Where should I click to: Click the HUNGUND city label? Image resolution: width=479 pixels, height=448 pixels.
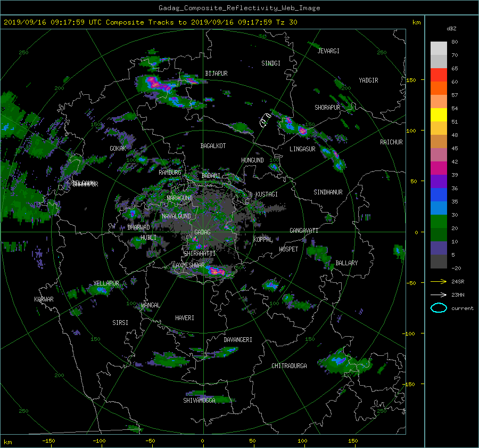coord(252,160)
